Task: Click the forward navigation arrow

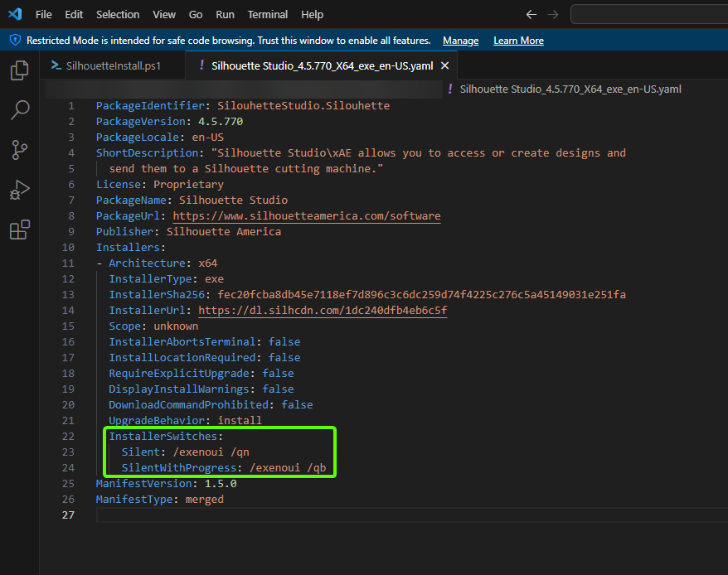Action: coord(553,14)
